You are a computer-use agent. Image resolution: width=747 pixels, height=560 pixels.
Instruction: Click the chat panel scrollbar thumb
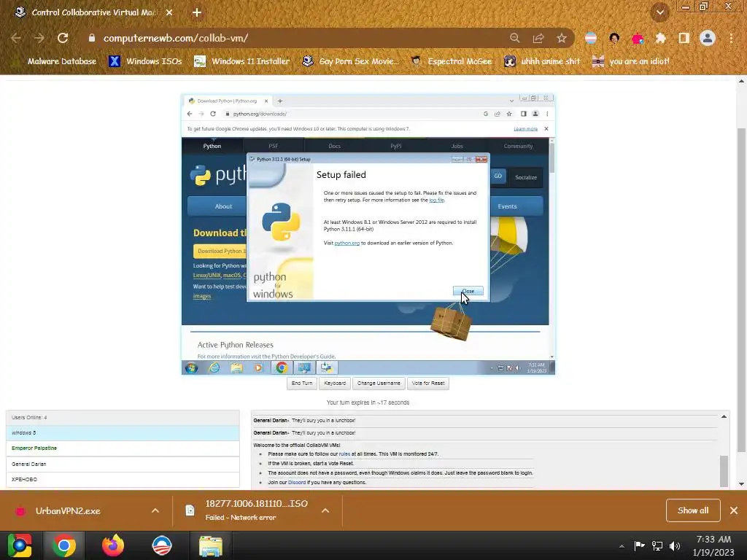pyautogui.click(x=724, y=471)
